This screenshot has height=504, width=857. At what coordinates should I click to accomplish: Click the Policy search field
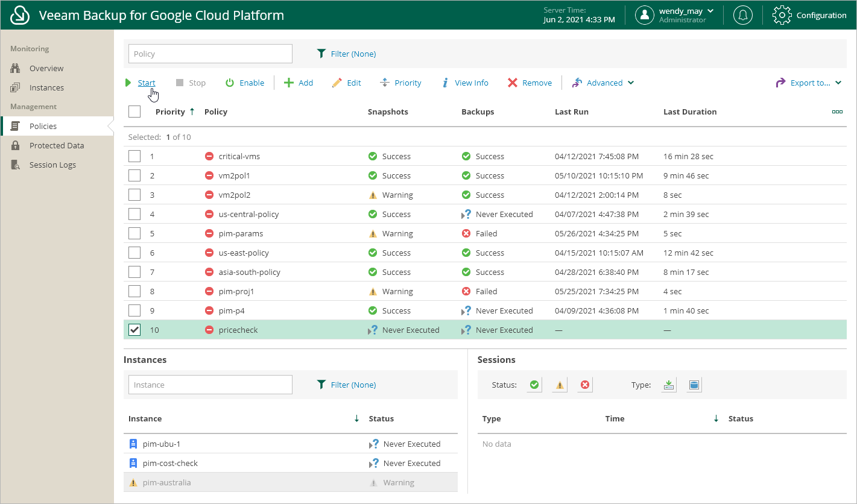coord(210,54)
